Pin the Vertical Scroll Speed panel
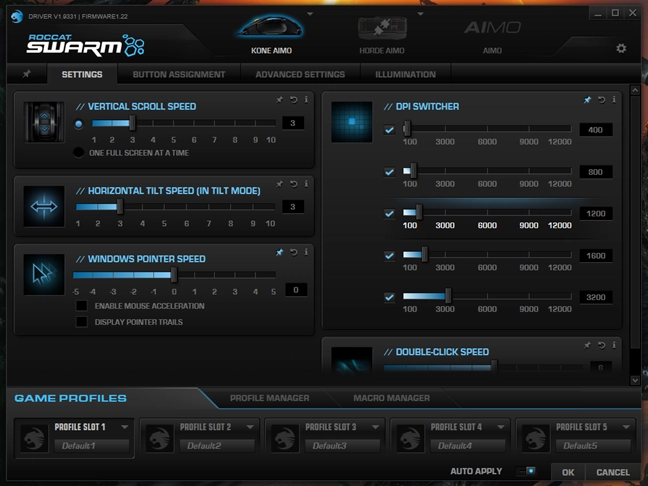 [x=279, y=100]
